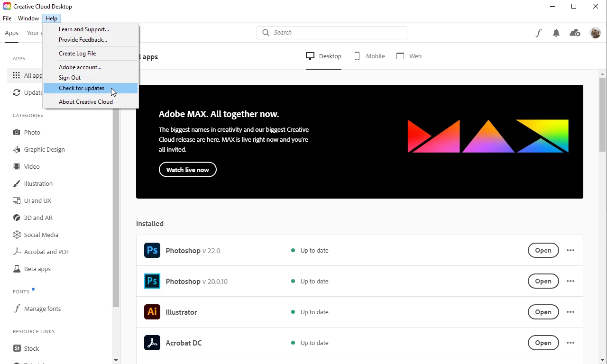Screen dimensions: 607x364
Task: Choose Learn and Support menu entry
Action: pyautogui.click(x=91, y=29)
